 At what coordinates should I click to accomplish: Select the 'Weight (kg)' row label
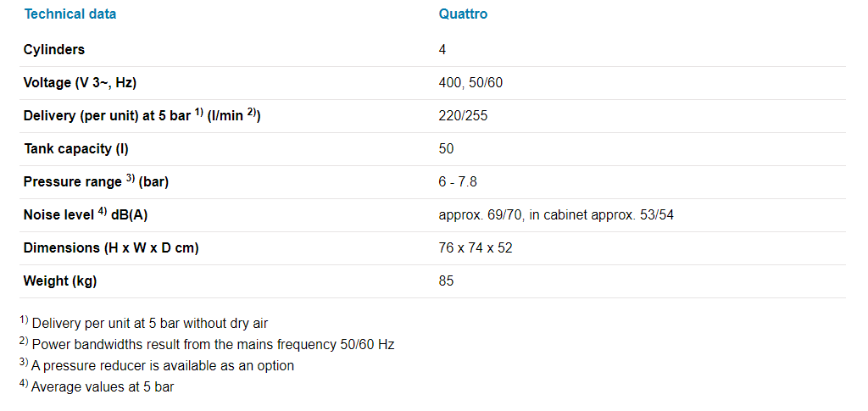coord(60,281)
